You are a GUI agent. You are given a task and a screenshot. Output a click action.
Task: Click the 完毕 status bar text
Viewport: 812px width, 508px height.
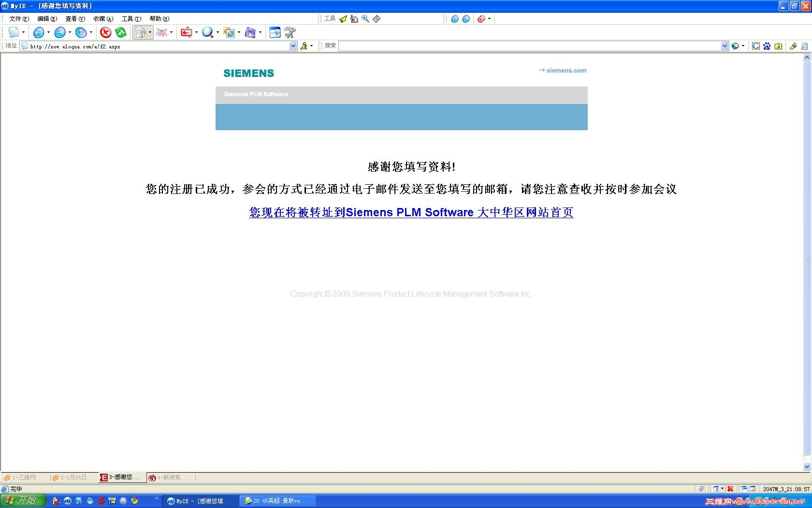point(16,489)
